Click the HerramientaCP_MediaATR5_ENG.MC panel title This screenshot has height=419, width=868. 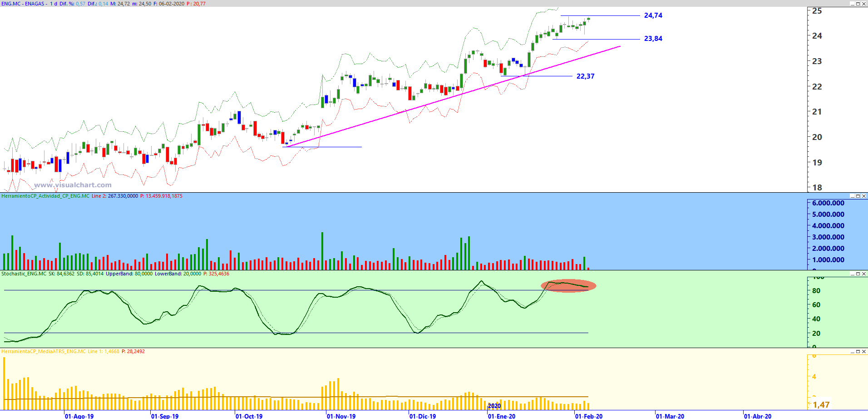[44, 352]
